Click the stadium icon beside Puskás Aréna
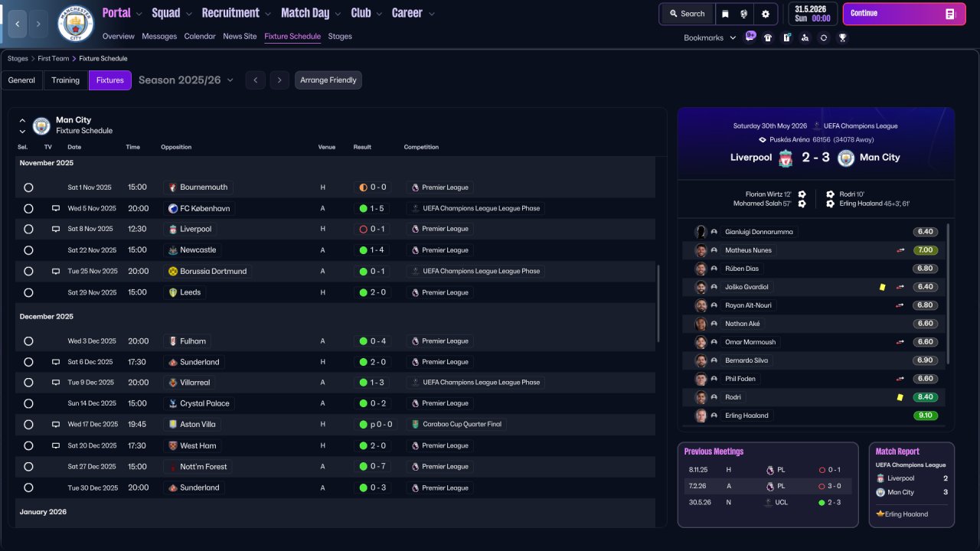Viewport: 980px width, 551px height. pos(763,140)
